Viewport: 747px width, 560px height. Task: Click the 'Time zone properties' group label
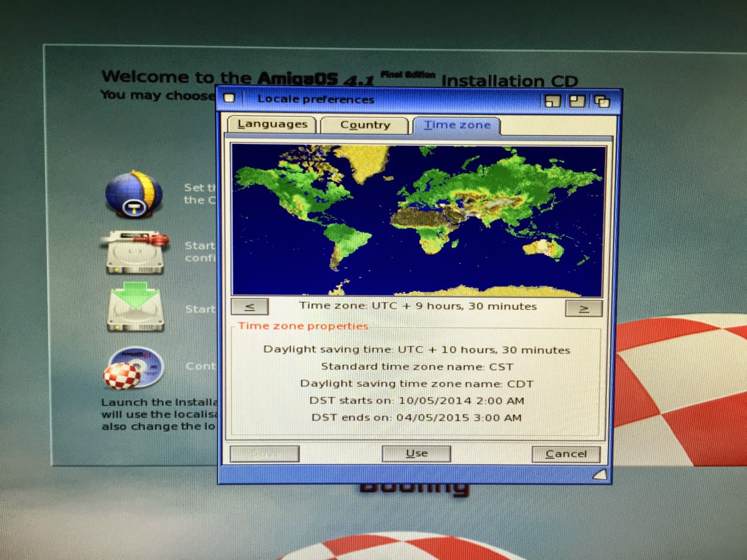[x=303, y=326]
